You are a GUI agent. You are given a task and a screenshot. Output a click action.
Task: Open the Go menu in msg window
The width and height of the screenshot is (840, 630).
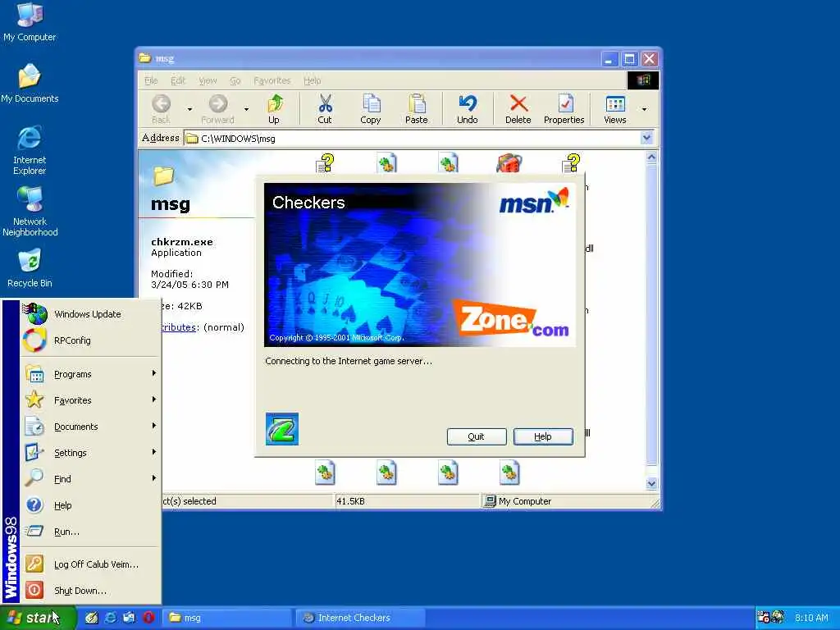coord(235,80)
